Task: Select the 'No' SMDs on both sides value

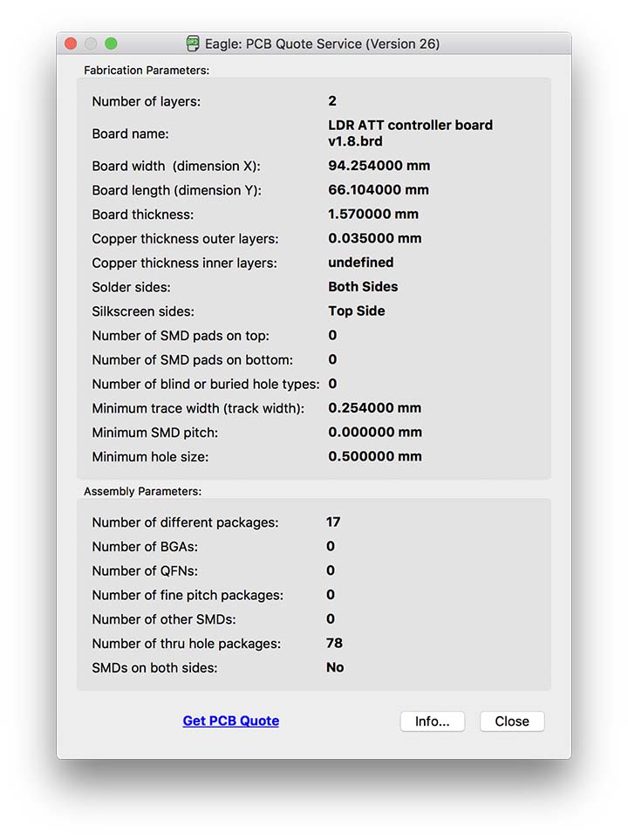Action: click(x=335, y=667)
